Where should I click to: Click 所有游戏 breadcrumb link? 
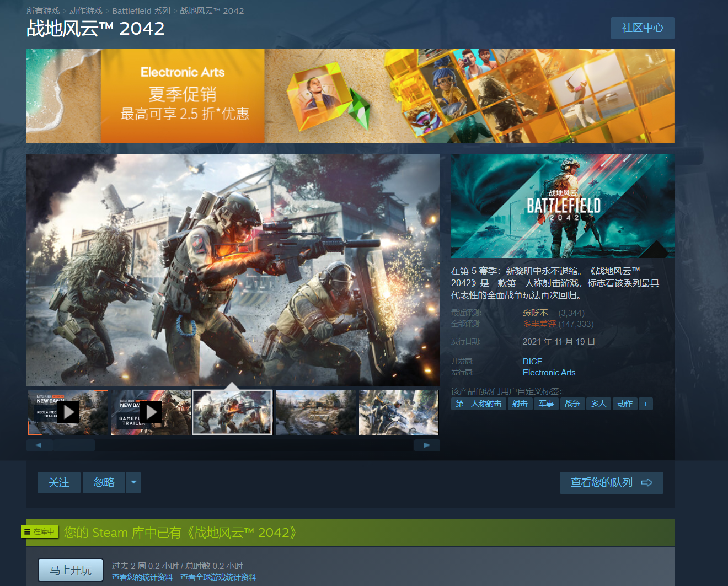pyautogui.click(x=43, y=11)
